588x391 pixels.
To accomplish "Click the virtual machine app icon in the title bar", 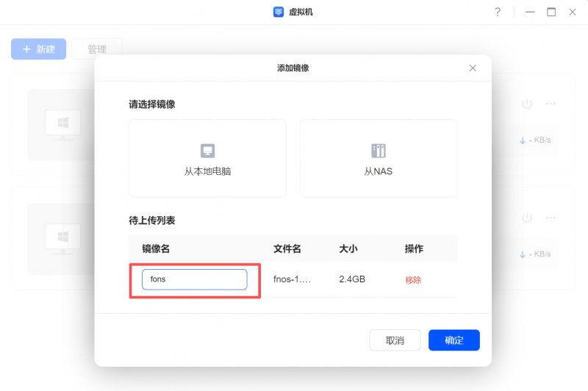I will (x=279, y=12).
